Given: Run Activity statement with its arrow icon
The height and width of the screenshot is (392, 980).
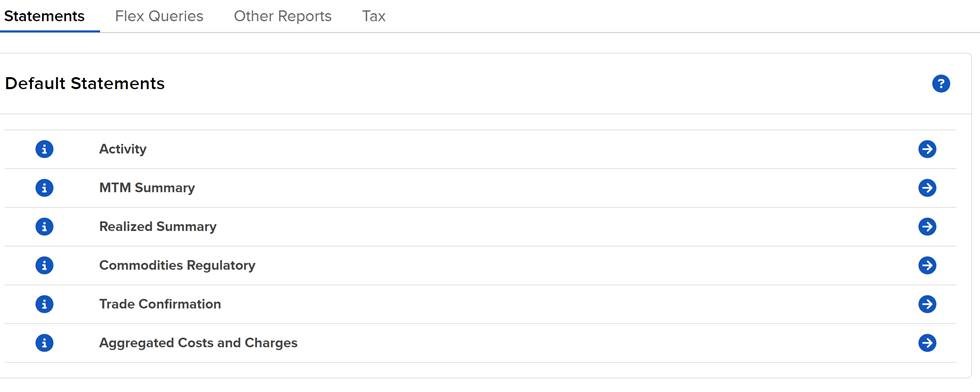Looking at the screenshot, I should (x=927, y=149).
